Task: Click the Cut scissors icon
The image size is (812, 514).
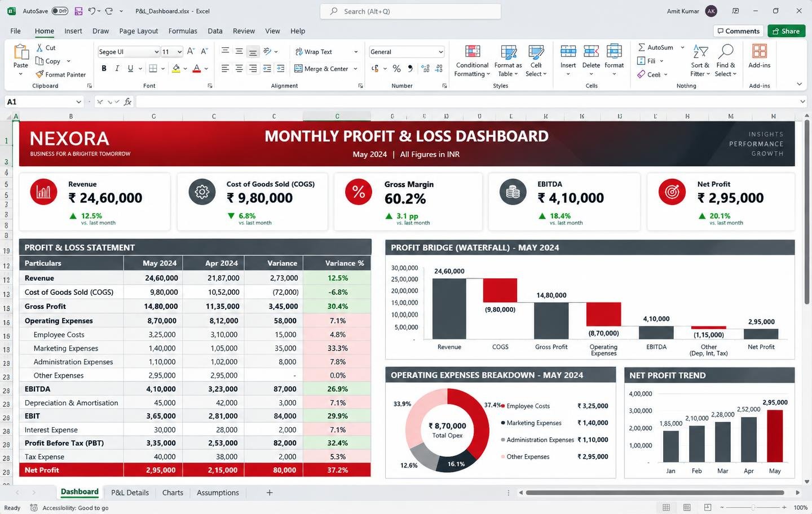Action: pyautogui.click(x=39, y=48)
